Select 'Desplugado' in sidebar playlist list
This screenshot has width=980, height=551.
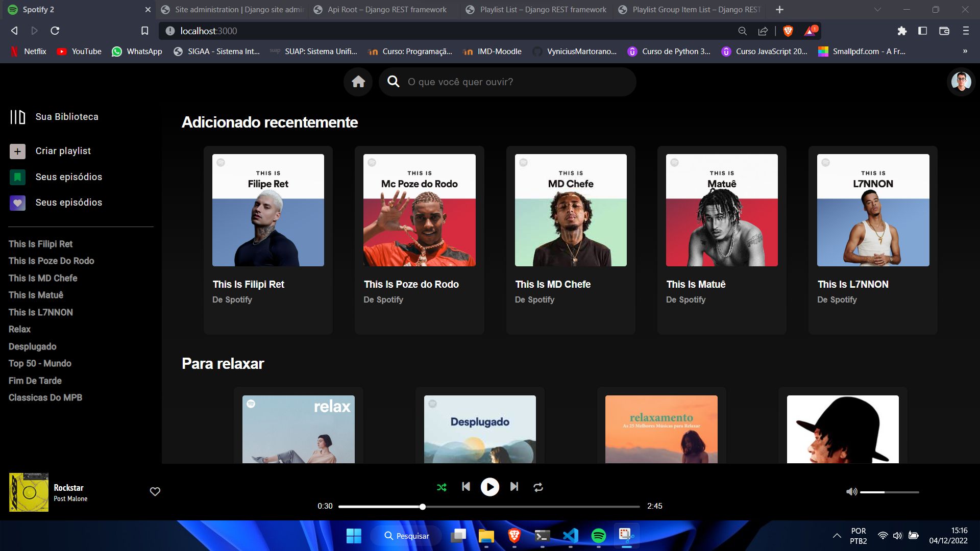pyautogui.click(x=33, y=346)
